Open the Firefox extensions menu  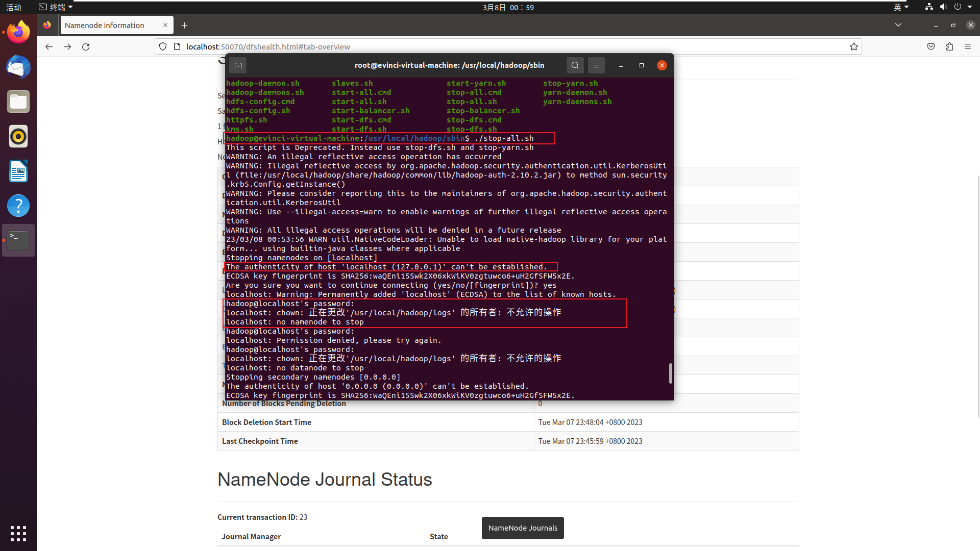[x=949, y=46]
